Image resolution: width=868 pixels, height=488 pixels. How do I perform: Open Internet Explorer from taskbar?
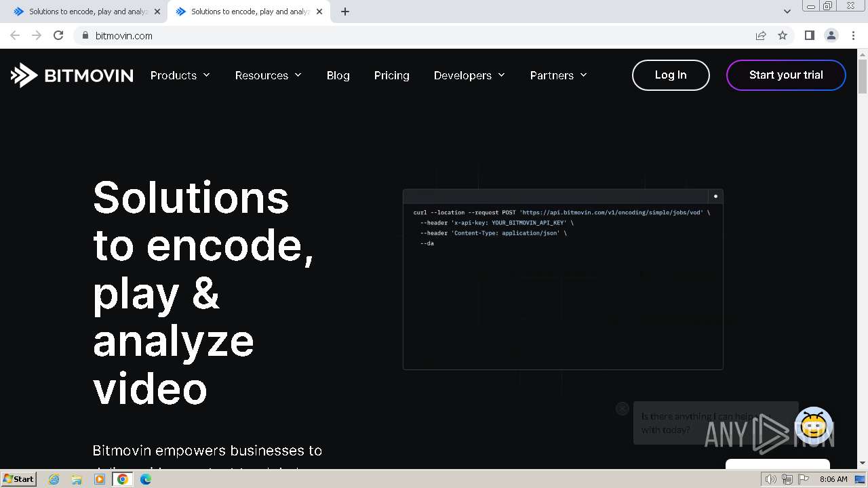coord(54,479)
